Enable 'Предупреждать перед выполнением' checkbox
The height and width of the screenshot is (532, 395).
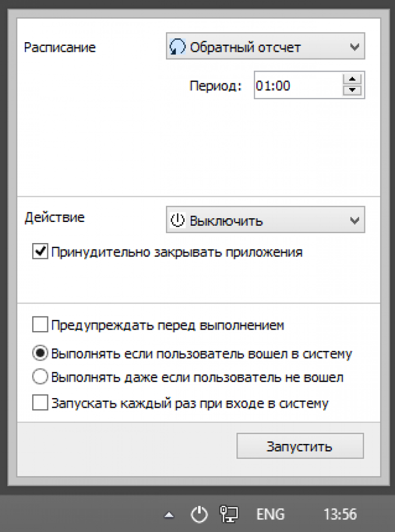click(x=40, y=325)
